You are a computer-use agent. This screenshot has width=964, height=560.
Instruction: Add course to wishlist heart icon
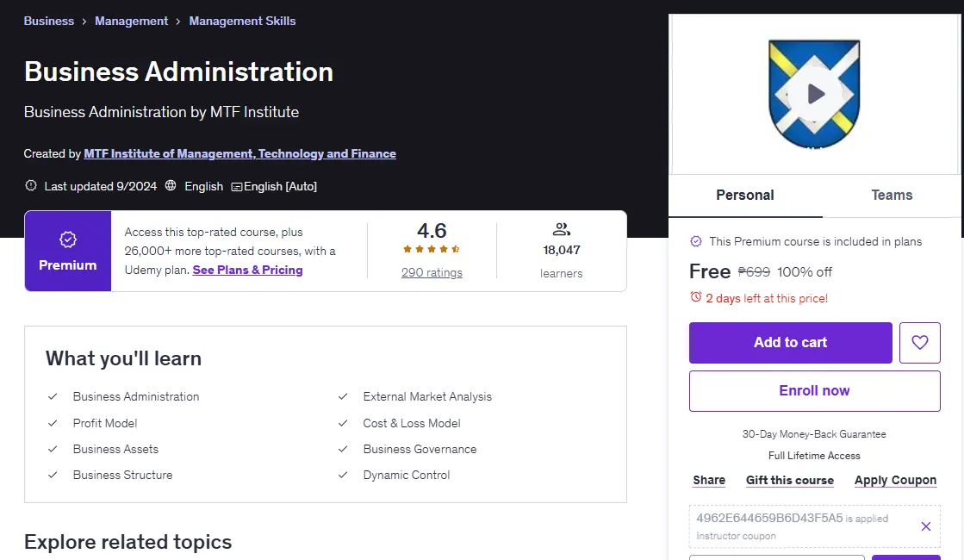920,342
